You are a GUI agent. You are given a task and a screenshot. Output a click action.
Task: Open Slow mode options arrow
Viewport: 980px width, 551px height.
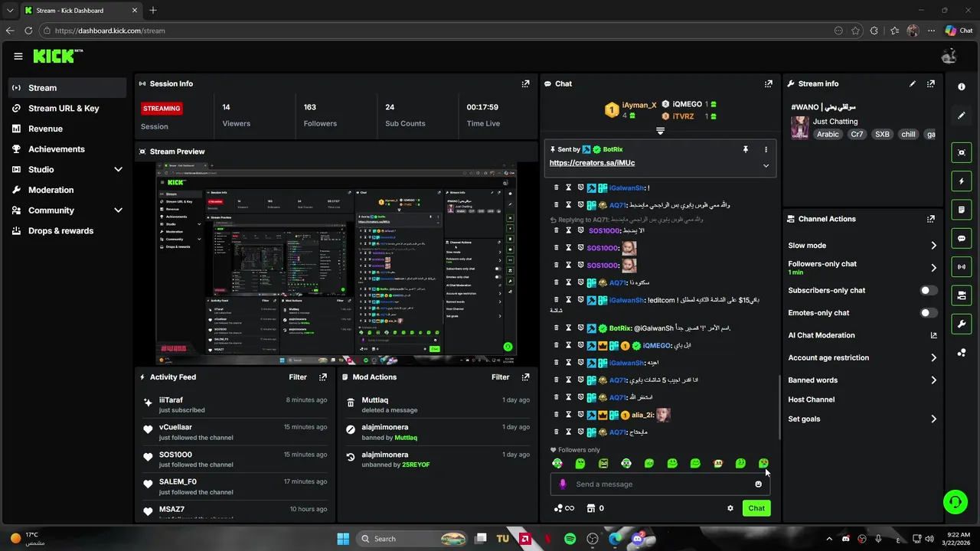click(933, 246)
